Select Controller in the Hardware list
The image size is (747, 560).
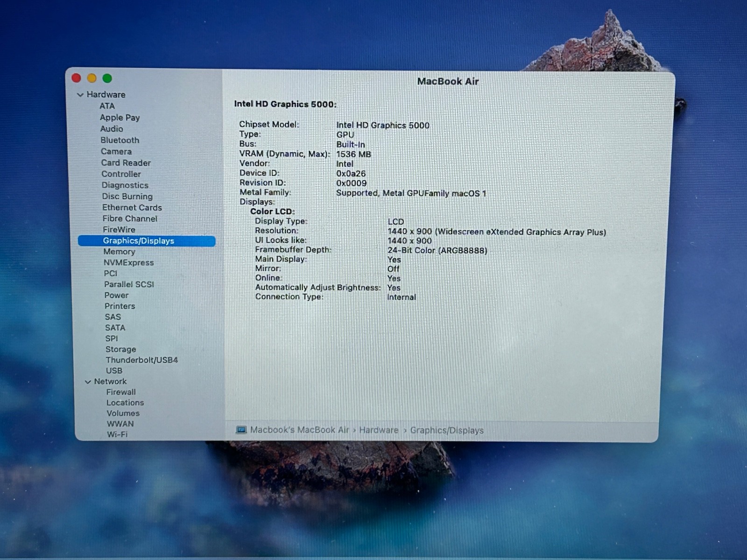(x=121, y=174)
